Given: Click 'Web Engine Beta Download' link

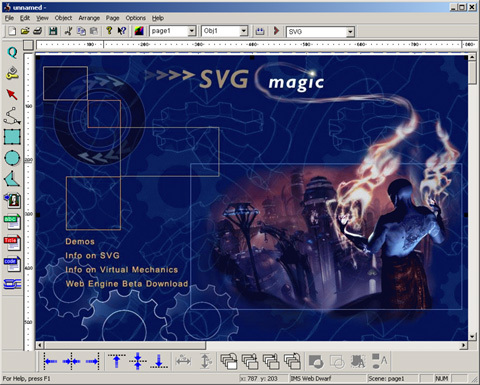Looking at the screenshot, I should pyautogui.click(x=127, y=284).
